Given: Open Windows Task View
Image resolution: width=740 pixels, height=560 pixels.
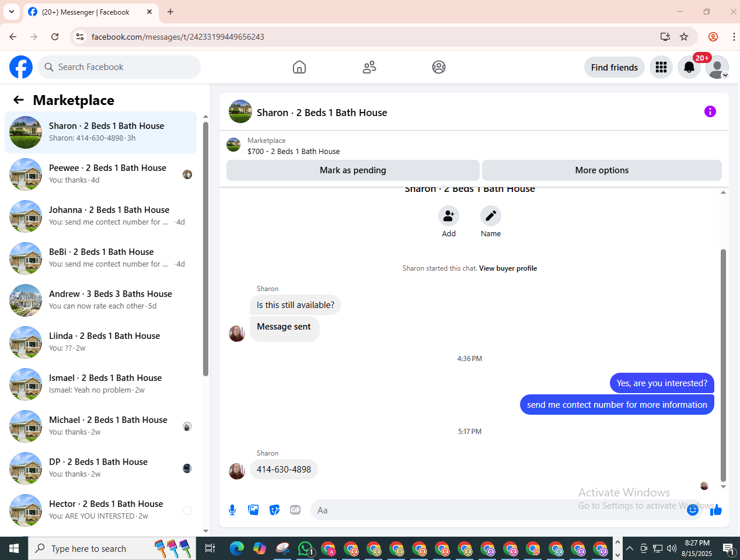Looking at the screenshot, I should (210, 548).
